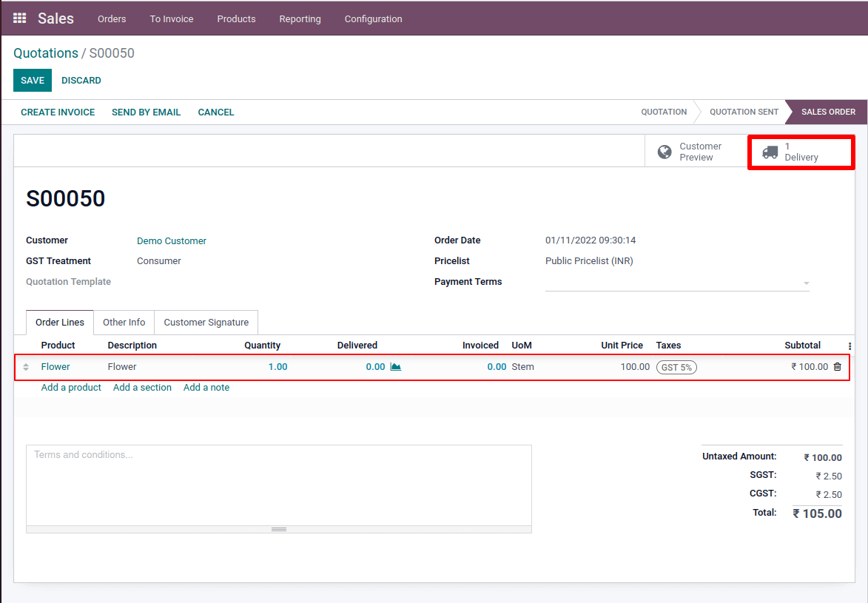Switch to the Other Info tab
Viewport: 868px width, 603px height.
(124, 323)
